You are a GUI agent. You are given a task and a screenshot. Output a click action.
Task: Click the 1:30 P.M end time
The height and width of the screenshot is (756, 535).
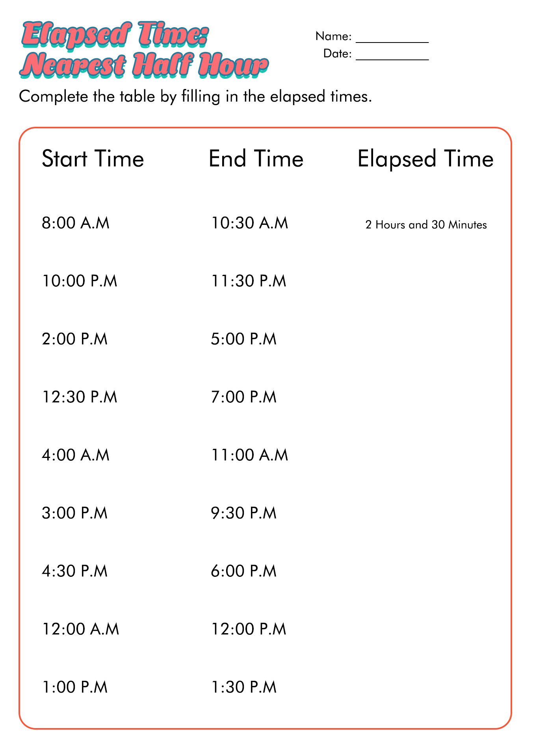(244, 687)
